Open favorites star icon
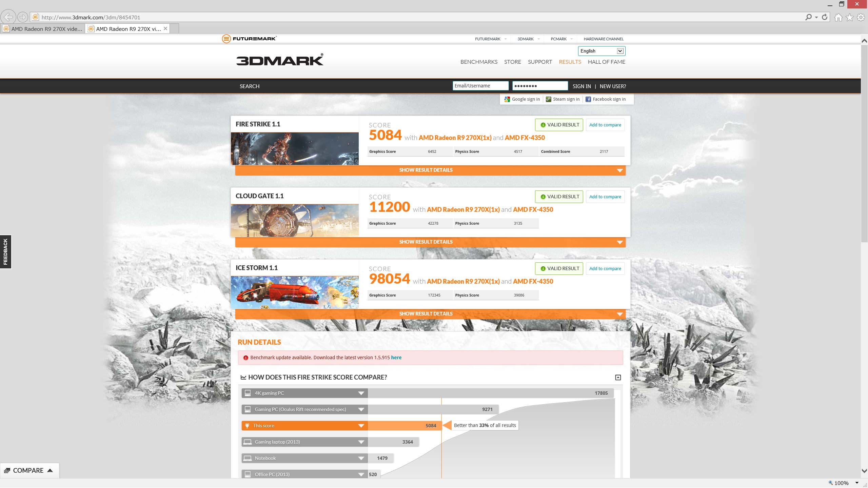This screenshot has height=488, width=868. (849, 17)
